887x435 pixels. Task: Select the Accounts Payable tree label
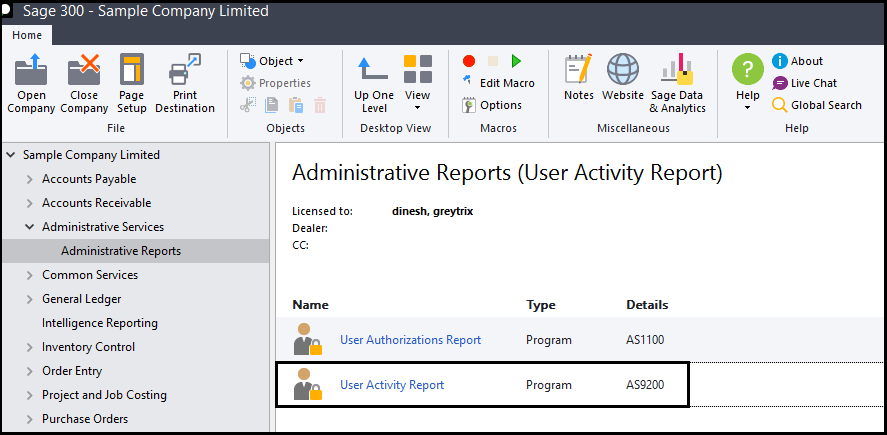tap(89, 179)
